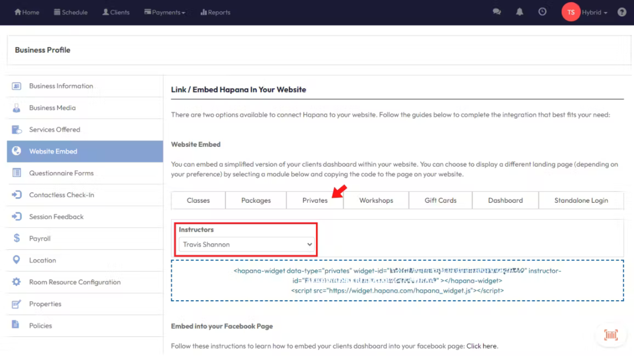
Task: Open Questionnaire Forms in sidebar
Action: [61, 173]
